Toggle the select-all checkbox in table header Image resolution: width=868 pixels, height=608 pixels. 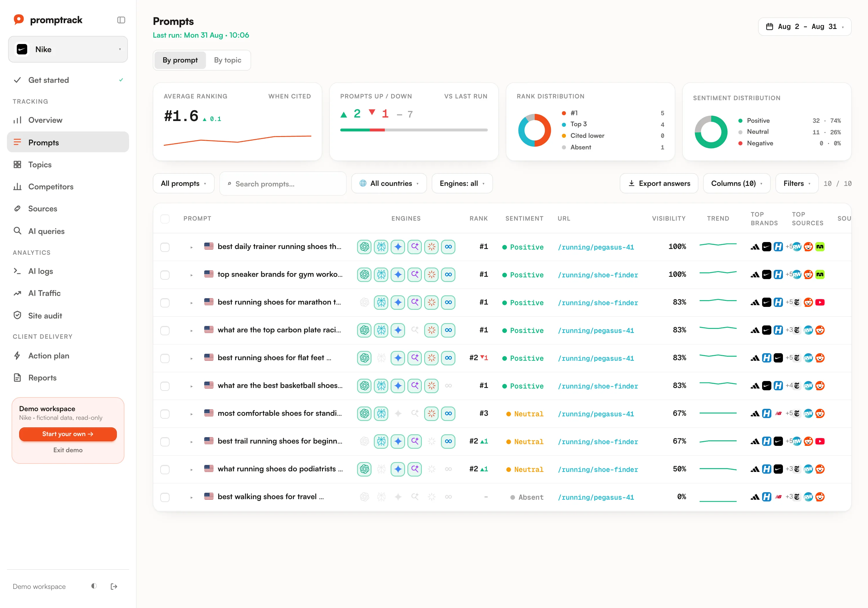pos(165,219)
